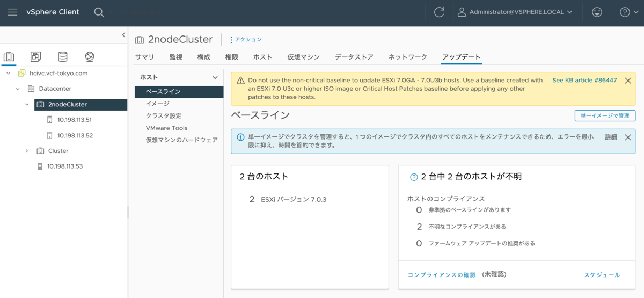Viewport: 644px width, 298px height.
Task: Switch to Hosts and Clusters inventory view
Action: [9, 56]
